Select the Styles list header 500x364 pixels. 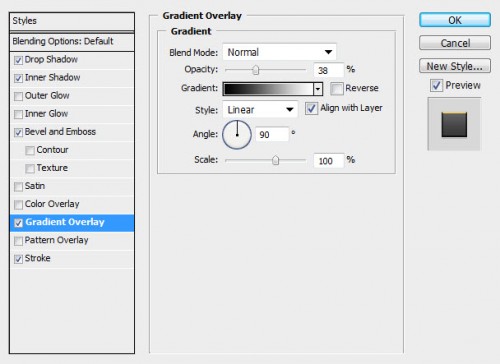coord(72,21)
